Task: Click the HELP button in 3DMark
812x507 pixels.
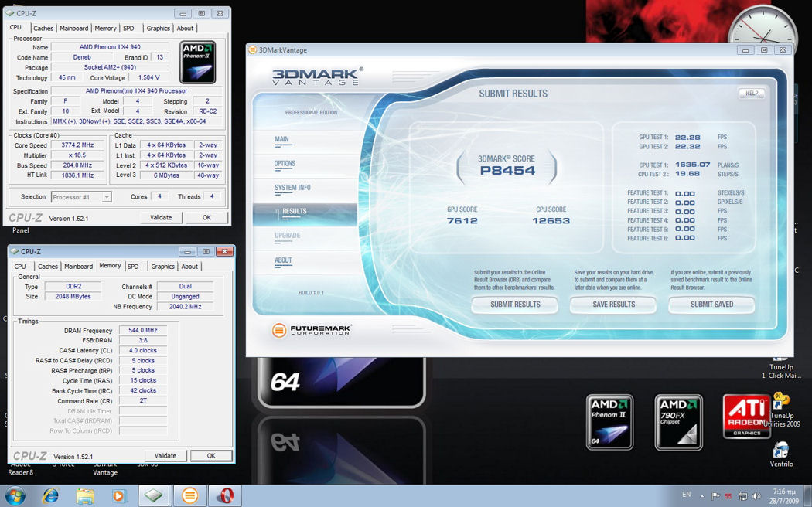Action: click(x=752, y=94)
